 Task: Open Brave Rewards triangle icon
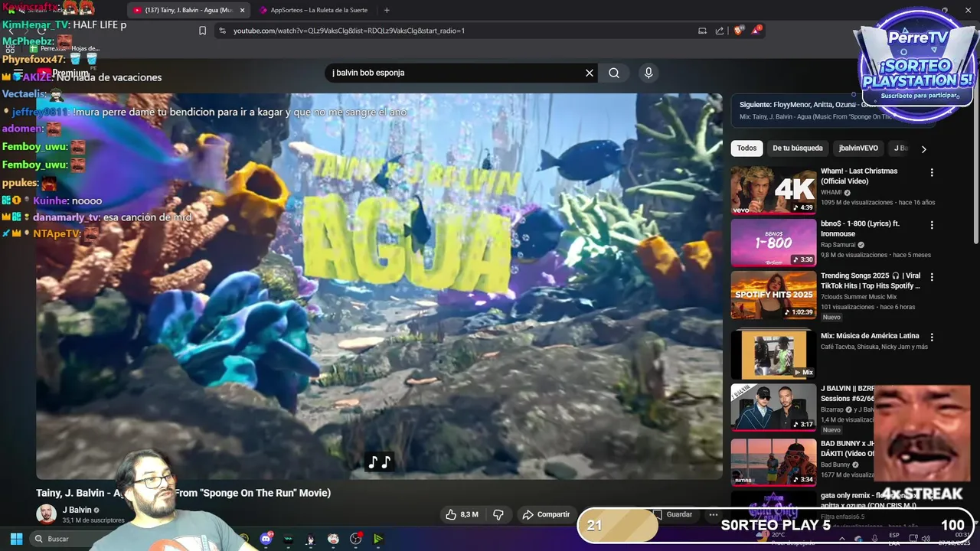coord(758,31)
